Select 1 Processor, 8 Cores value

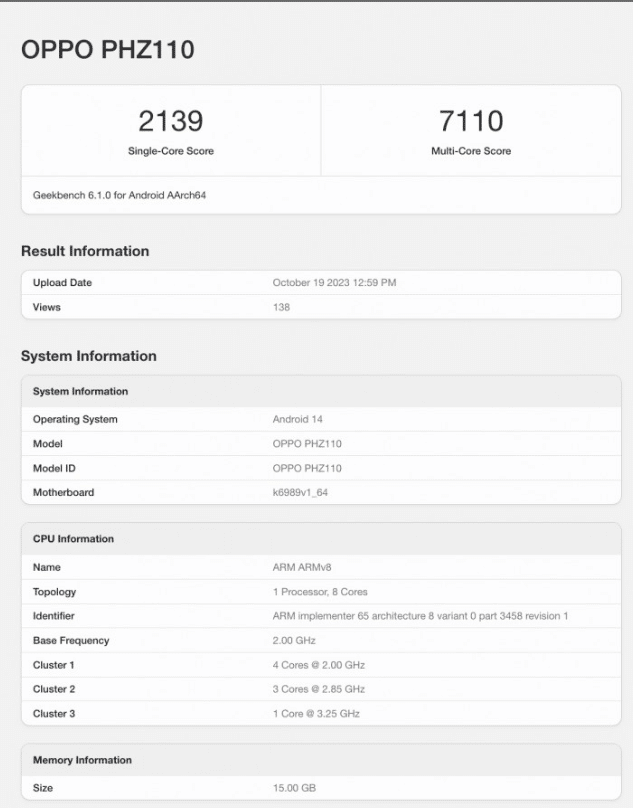click(320, 592)
